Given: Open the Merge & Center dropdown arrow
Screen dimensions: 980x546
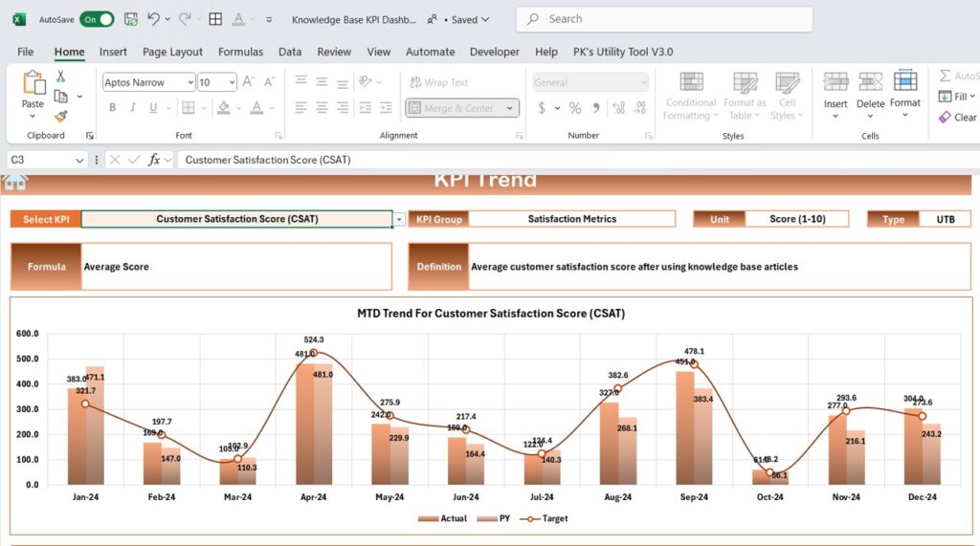Looking at the screenshot, I should click(510, 108).
